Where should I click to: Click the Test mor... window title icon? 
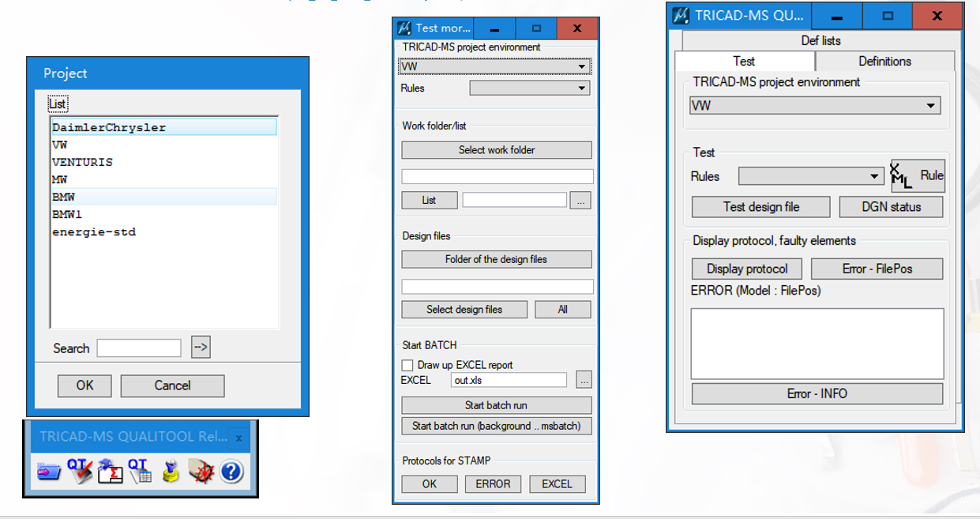coord(404,28)
